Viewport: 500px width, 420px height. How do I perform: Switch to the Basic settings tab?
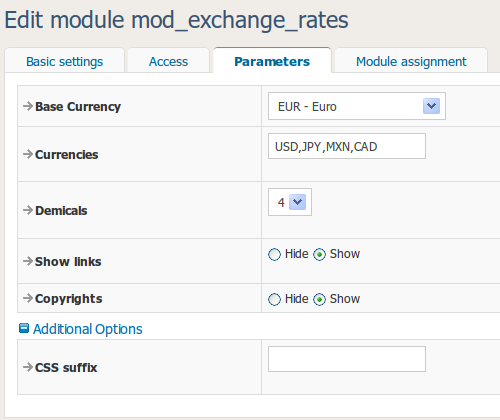coord(64,62)
